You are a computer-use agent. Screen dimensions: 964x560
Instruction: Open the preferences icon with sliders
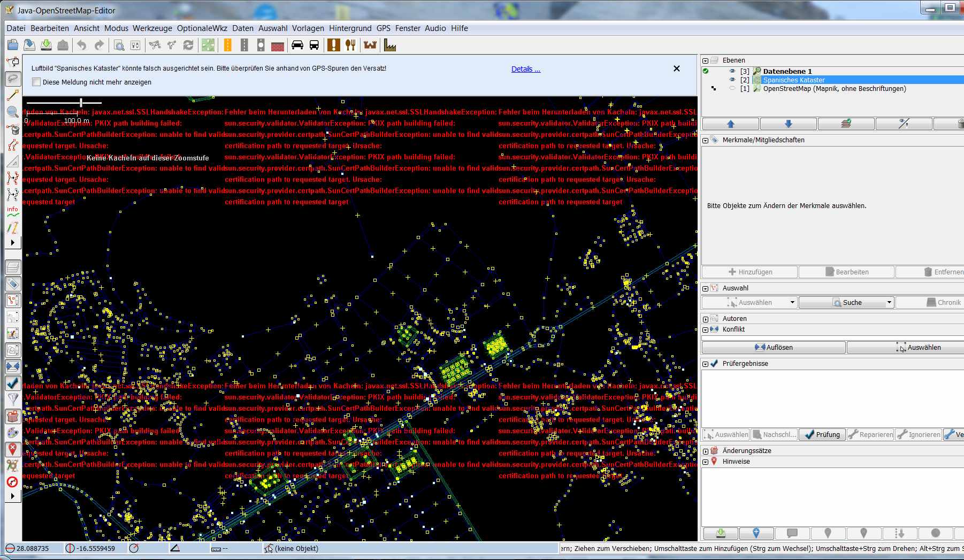pos(135,45)
